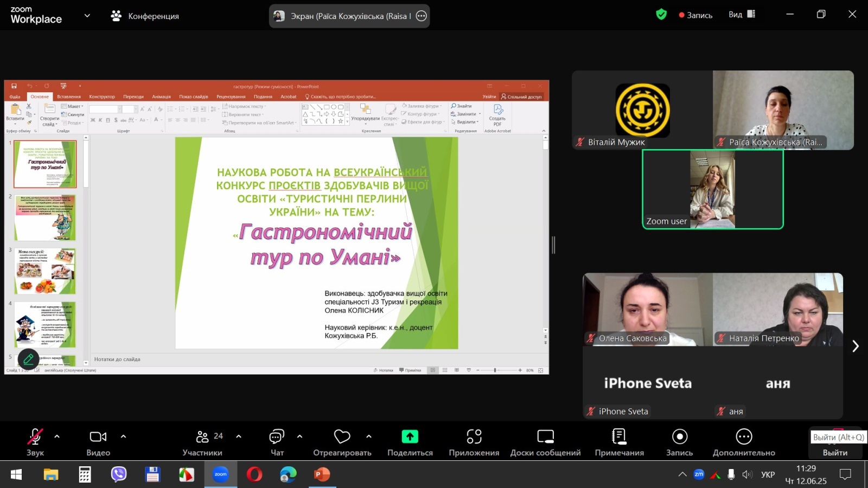Click the Запись recording indicator at top

click(695, 15)
